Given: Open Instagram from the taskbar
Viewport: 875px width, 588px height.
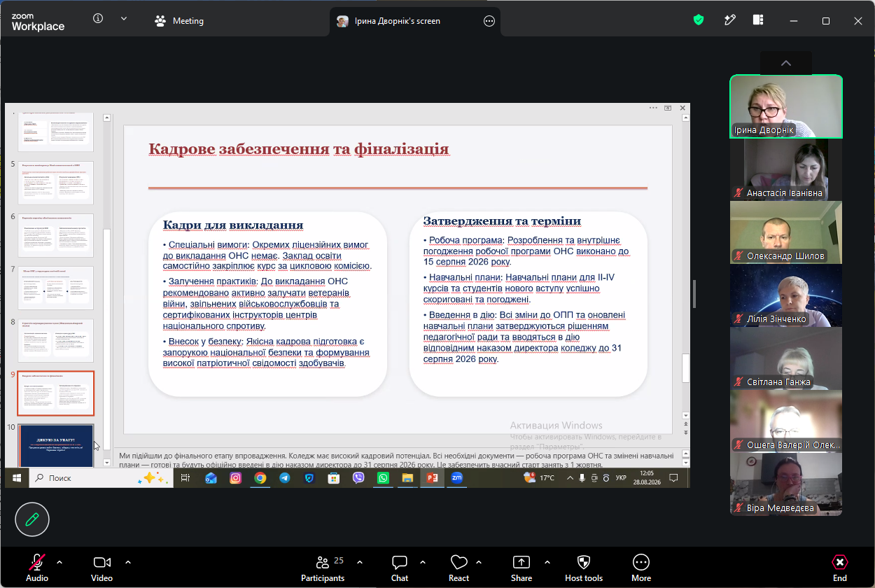Looking at the screenshot, I should (235, 477).
